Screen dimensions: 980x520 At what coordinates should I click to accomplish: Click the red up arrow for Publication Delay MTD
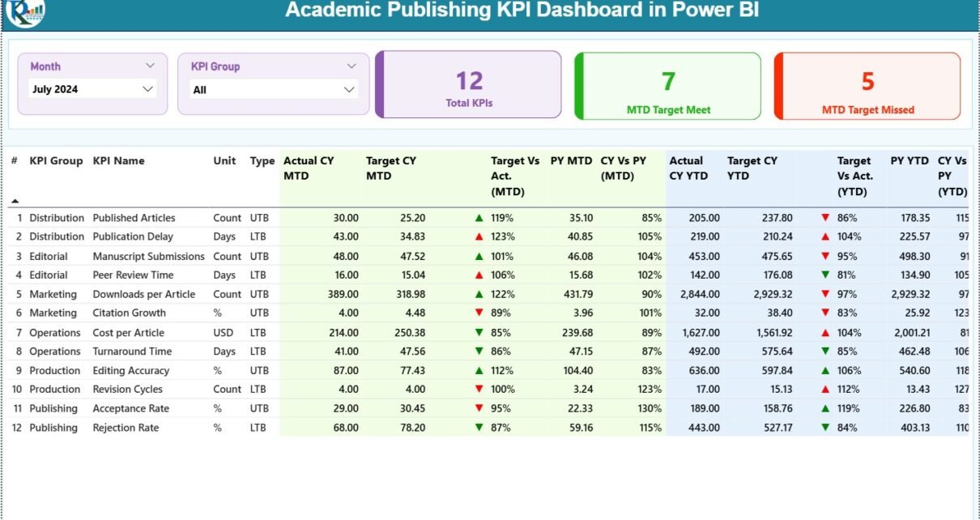(x=479, y=237)
